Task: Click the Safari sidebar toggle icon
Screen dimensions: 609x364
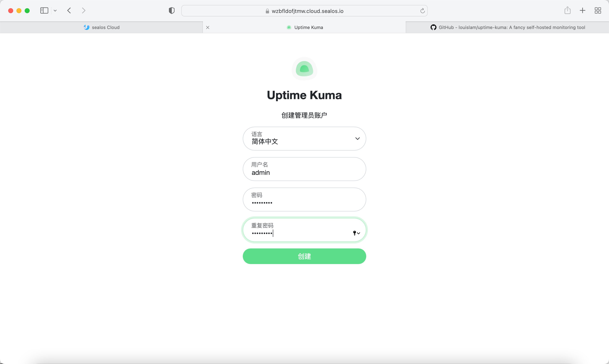Action: (44, 10)
